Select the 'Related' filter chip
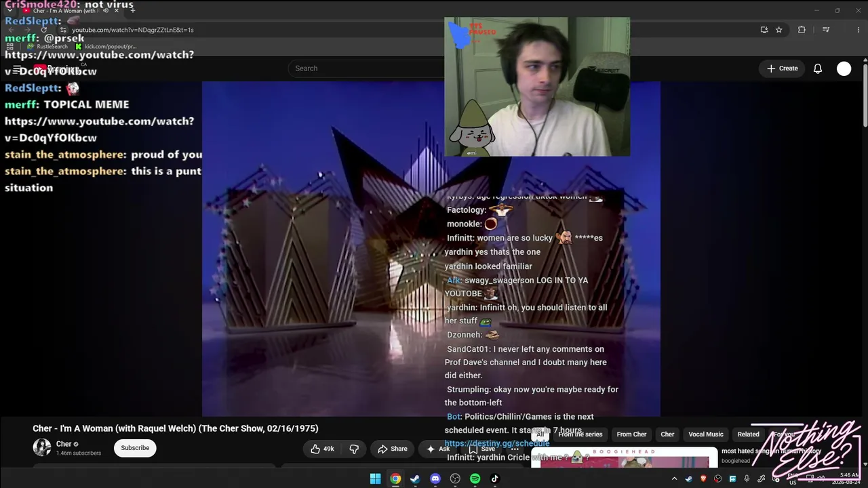 [x=748, y=434]
